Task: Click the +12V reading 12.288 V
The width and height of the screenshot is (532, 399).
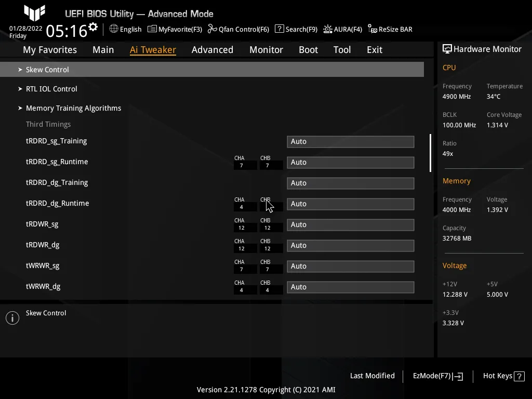Action: pos(455,295)
